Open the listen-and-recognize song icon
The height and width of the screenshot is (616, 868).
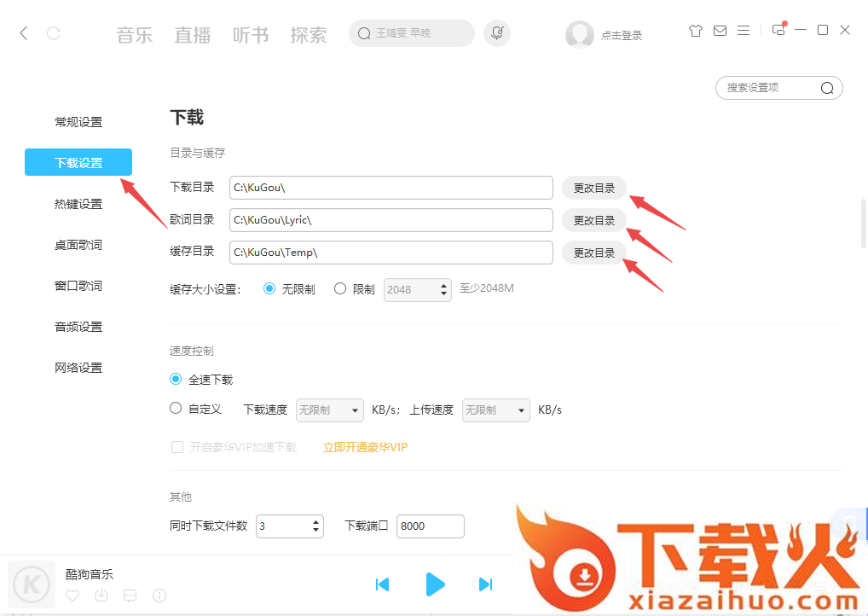point(497,32)
